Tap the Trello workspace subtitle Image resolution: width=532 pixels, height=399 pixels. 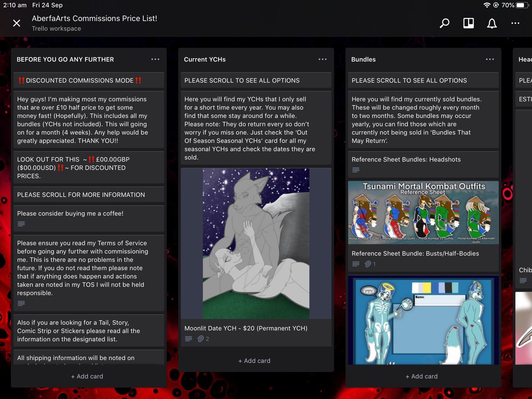point(56,28)
